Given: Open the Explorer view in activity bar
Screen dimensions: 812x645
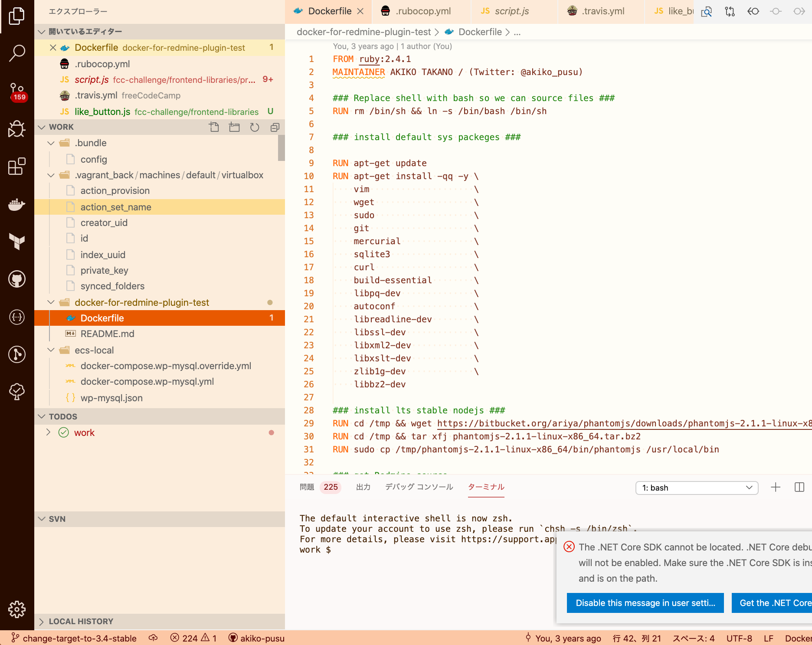Looking at the screenshot, I should tap(17, 16).
